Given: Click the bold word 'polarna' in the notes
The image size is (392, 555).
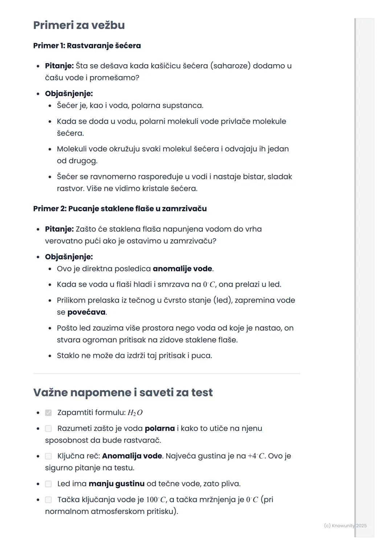Looking at the screenshot, I should tap(160, 429).
